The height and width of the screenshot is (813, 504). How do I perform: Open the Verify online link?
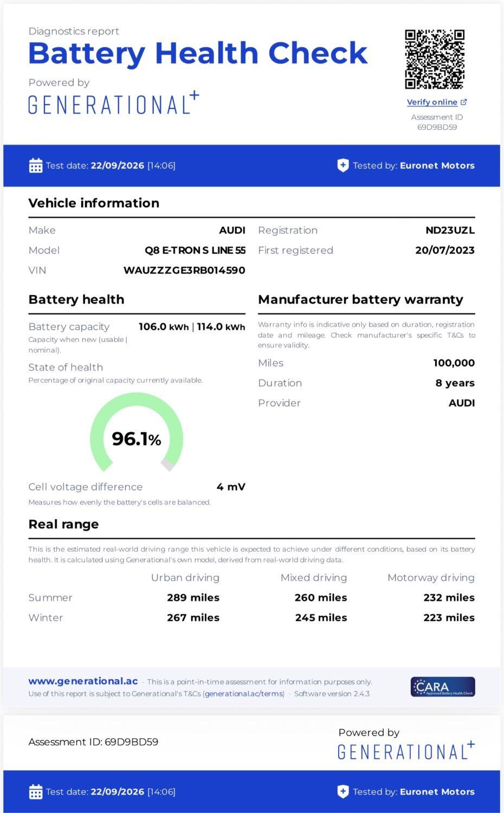coord(432,102)
